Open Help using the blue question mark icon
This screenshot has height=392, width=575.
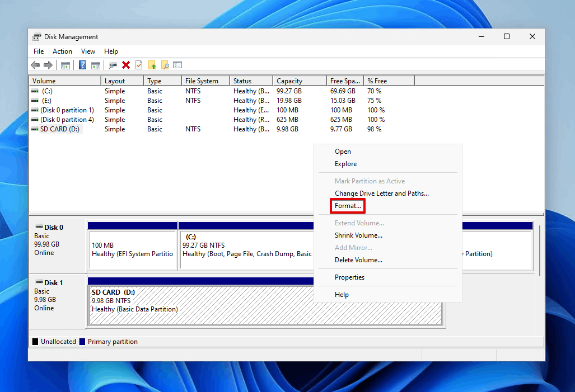click(x=82, y=65)
